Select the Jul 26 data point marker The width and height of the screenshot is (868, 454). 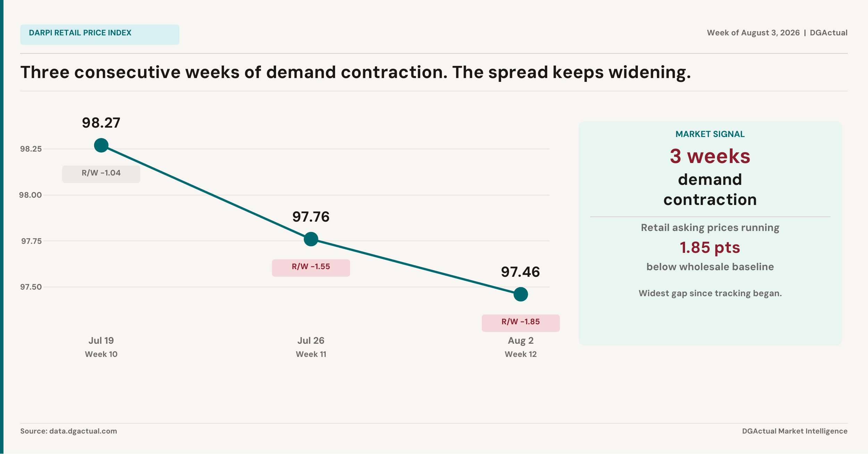[x=311, y=239]
